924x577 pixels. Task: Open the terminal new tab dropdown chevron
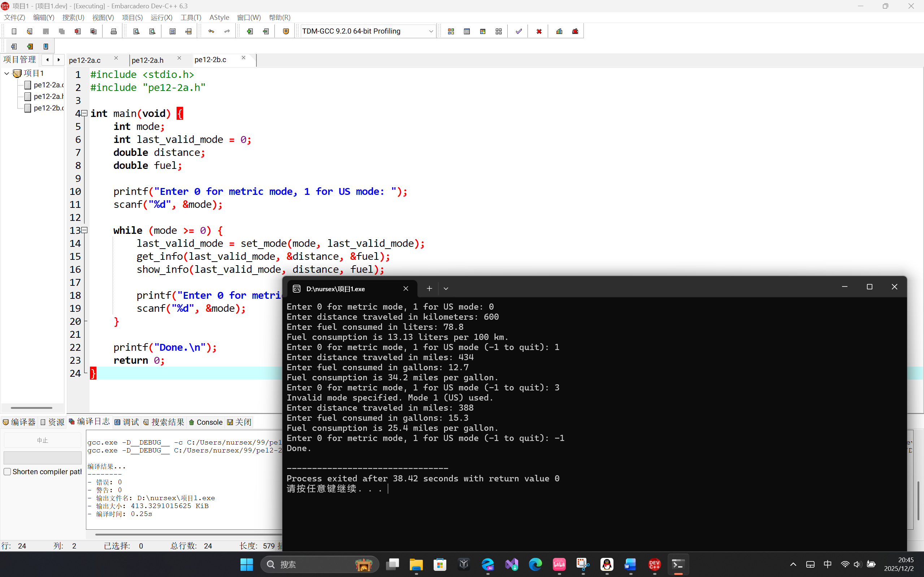coord(446,289)
